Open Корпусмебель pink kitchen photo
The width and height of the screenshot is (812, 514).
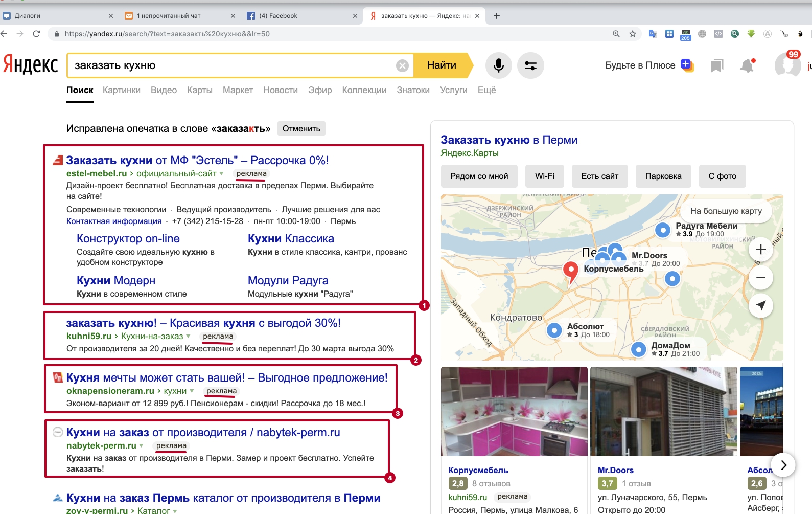514,411
